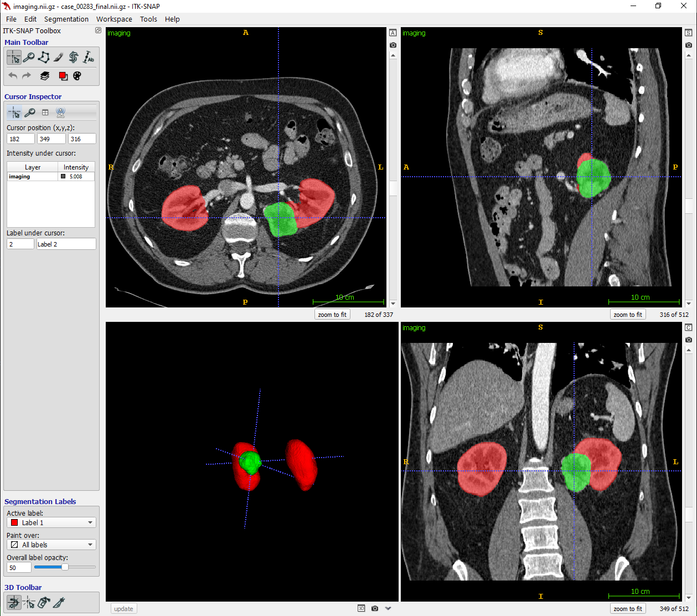Open the color map palette icon
This screenshot has height=616, width=697.
pyautogui.click(x=77, y=76)
